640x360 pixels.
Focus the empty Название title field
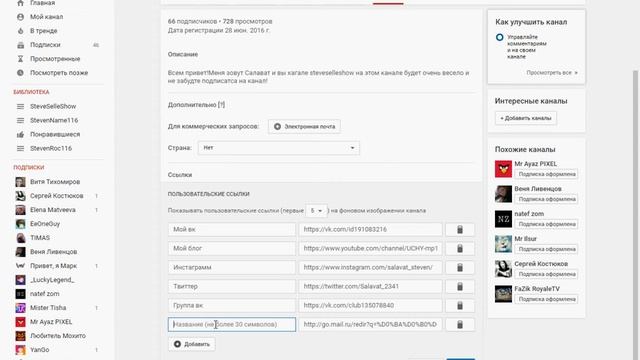click(232, 324)
